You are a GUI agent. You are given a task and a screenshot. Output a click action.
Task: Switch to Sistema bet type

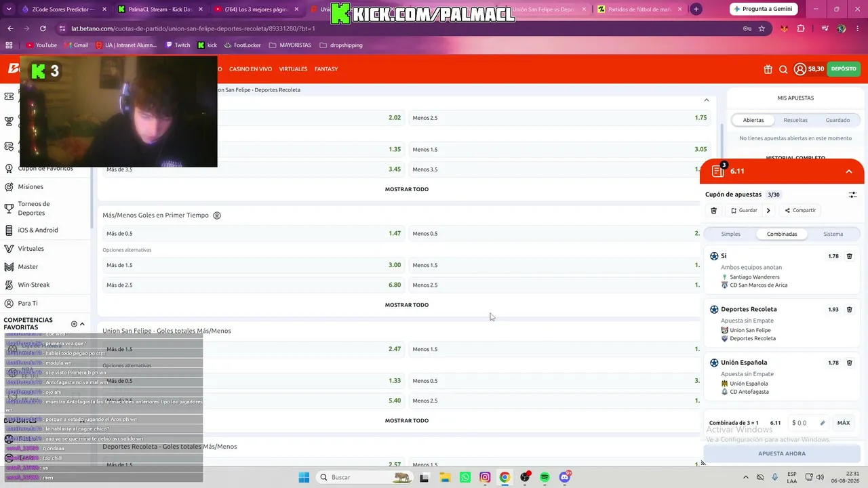[x=833, y=234]
